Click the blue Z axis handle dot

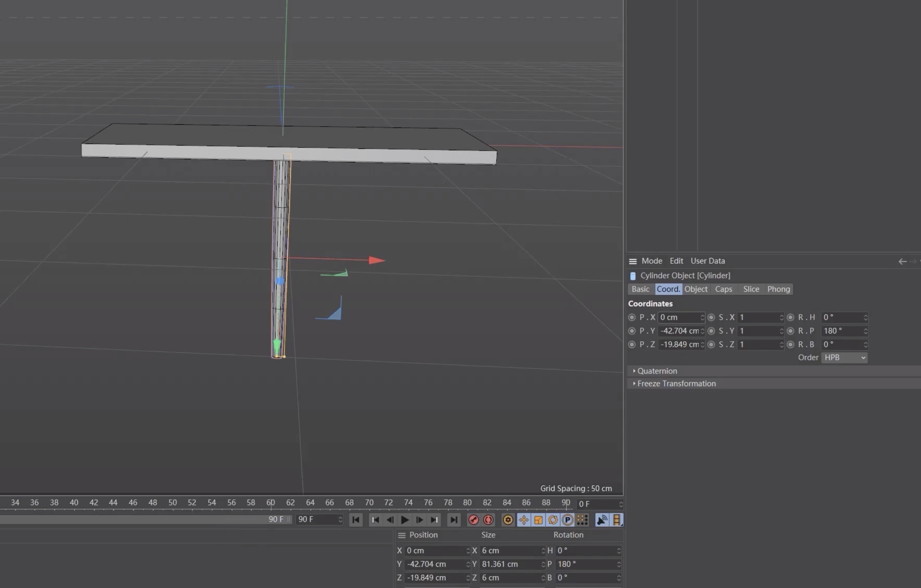pos(280,281)
